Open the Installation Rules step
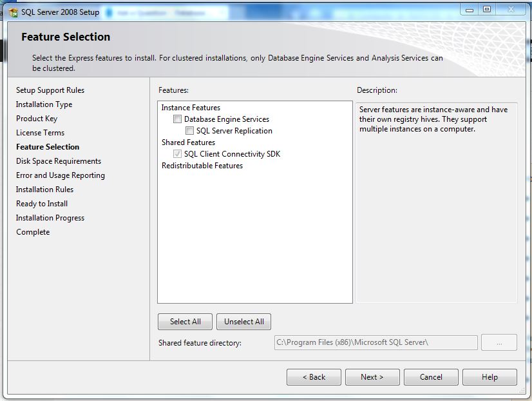 tap(44, 190)
